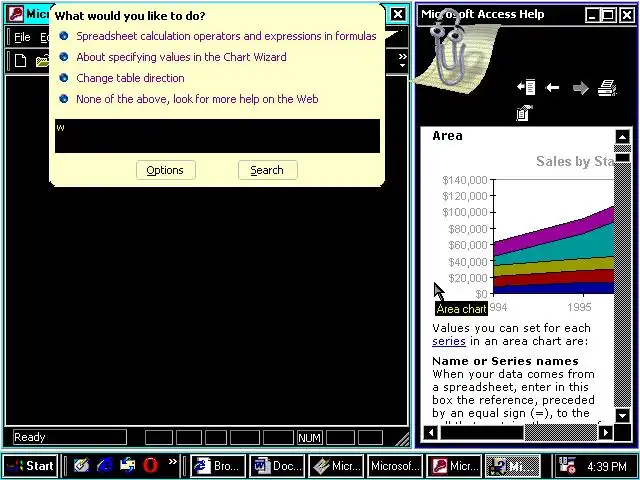Click the $140,000 axis label
This screenshot has width=640, height=480.
(464, 180)
